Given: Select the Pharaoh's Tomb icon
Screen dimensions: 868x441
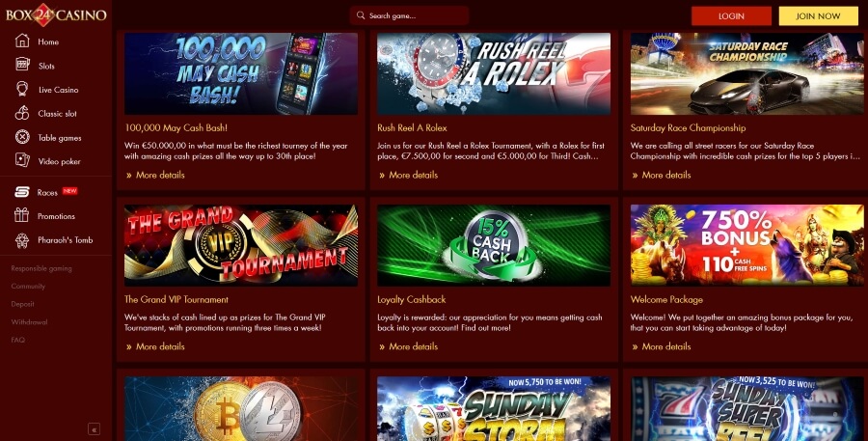Looking at the screenshot, I should (21, 240).
